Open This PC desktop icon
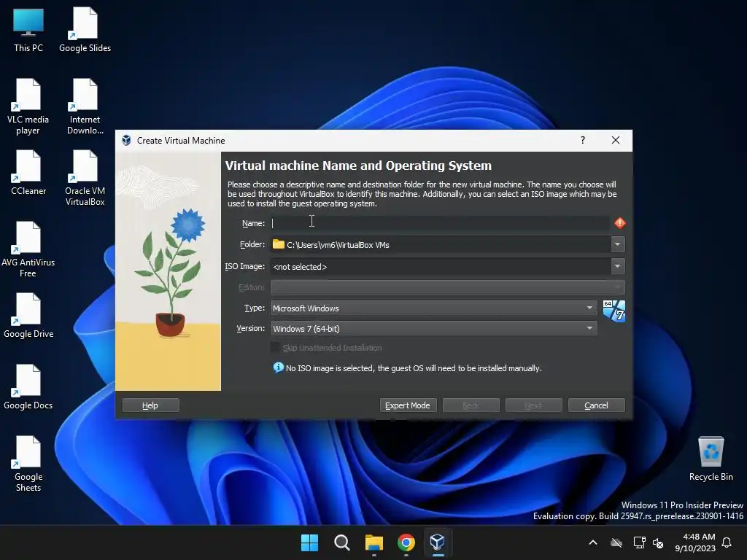 tap(28, 30)
